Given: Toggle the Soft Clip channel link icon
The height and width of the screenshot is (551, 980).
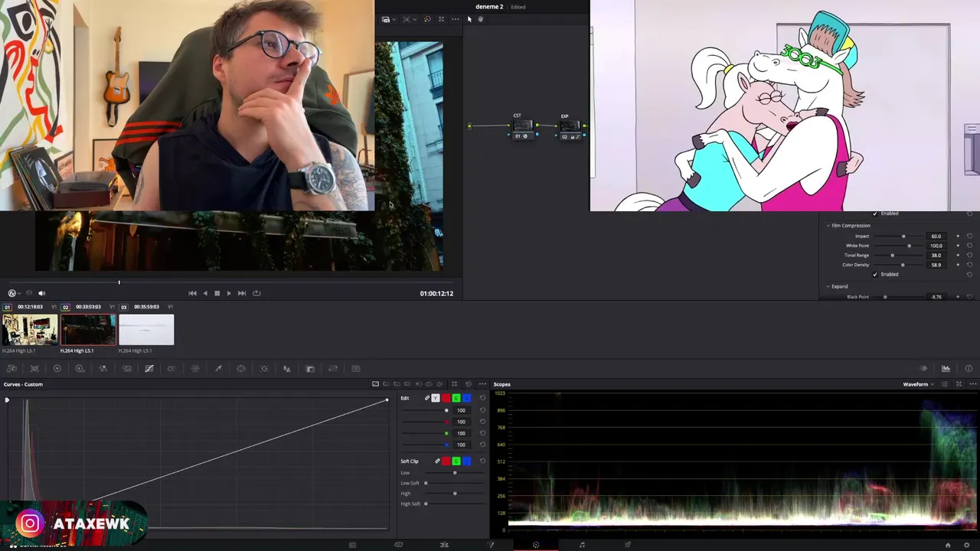Looking at the screenshot, I should coord(437,461).
